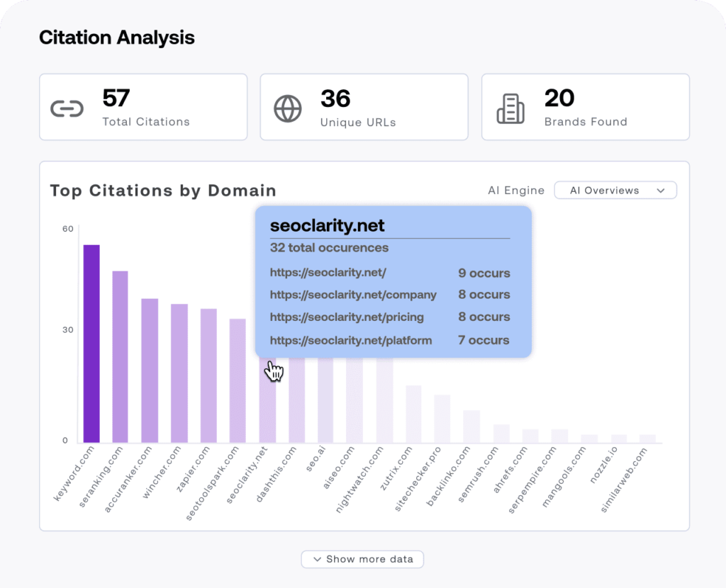
Task: Click the 20 Brands Found card
Action: [x=586, y=107]
